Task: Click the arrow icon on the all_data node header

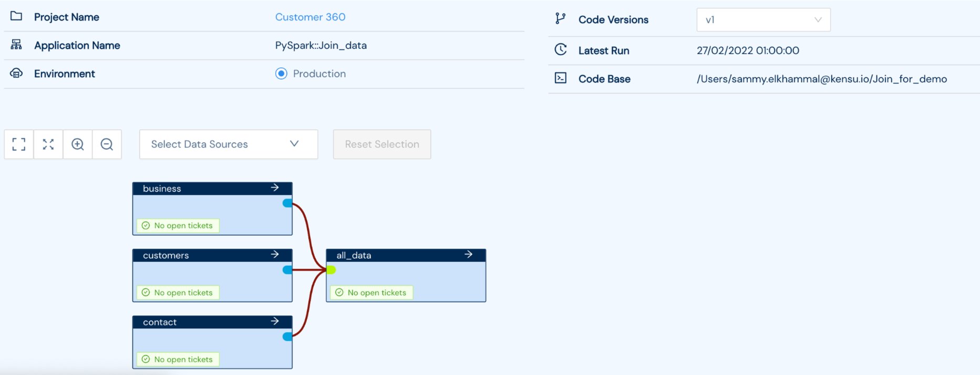Action: (x=468, y=254)
